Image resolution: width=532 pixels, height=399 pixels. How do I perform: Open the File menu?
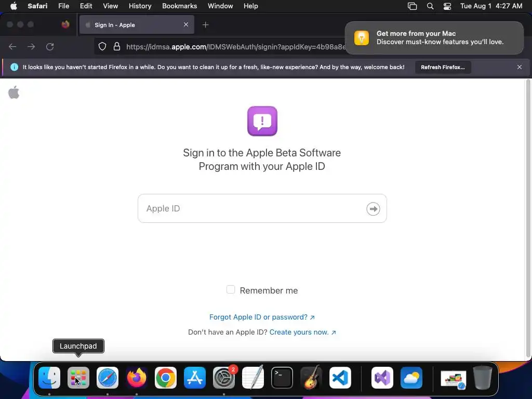[63, 6]
